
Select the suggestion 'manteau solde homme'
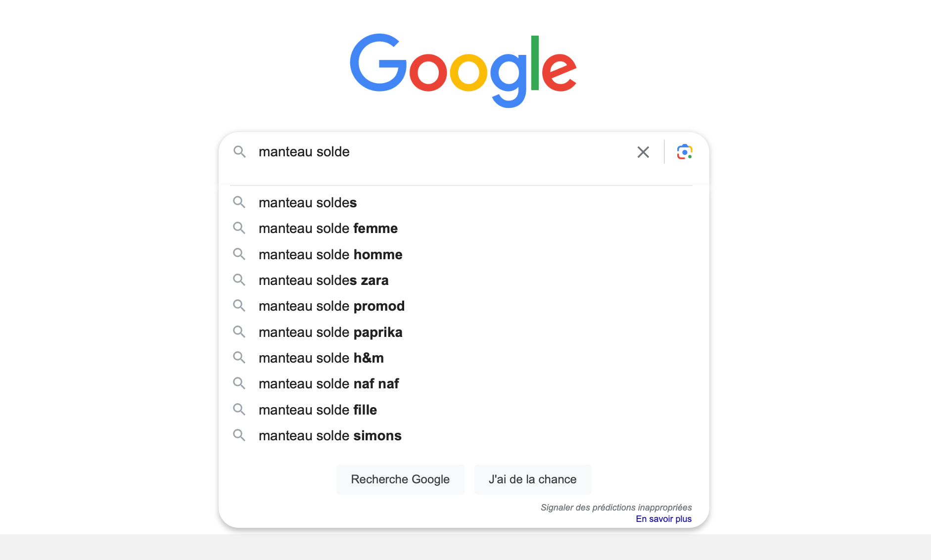pyautogui.click(x=464, y=254)
